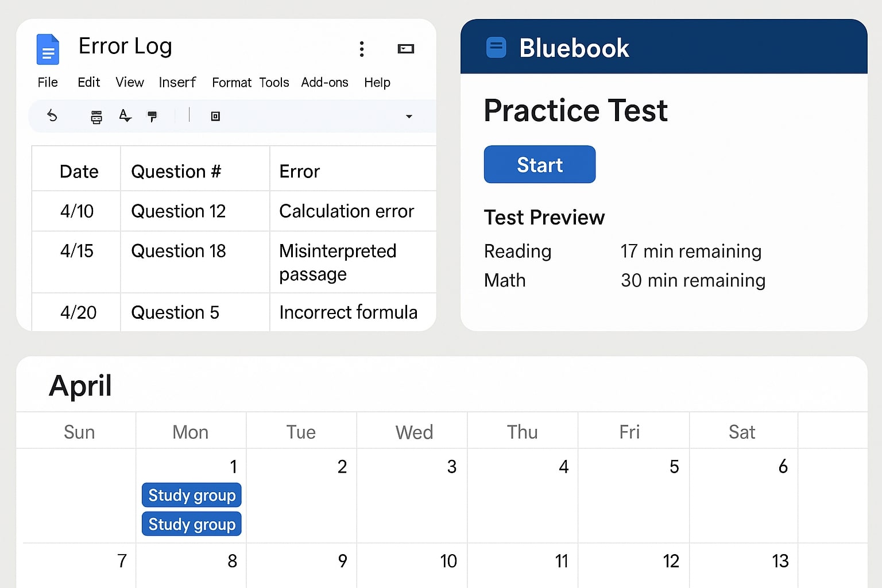882x588 pixels.
Task: Click the Bluebook logo icon in the header
Action: click(496, 48)
